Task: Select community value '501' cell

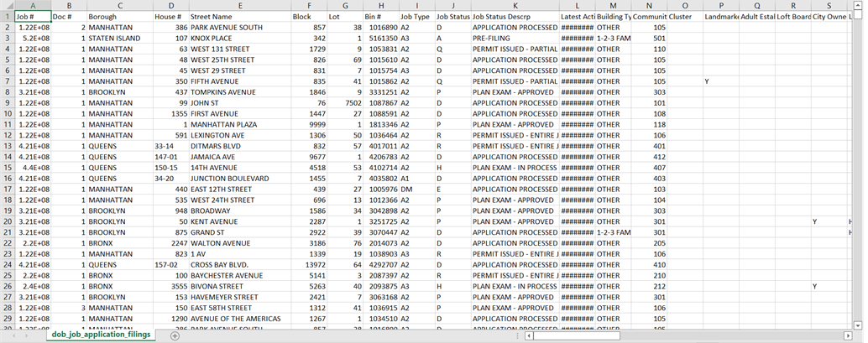Action: [650, 39]
